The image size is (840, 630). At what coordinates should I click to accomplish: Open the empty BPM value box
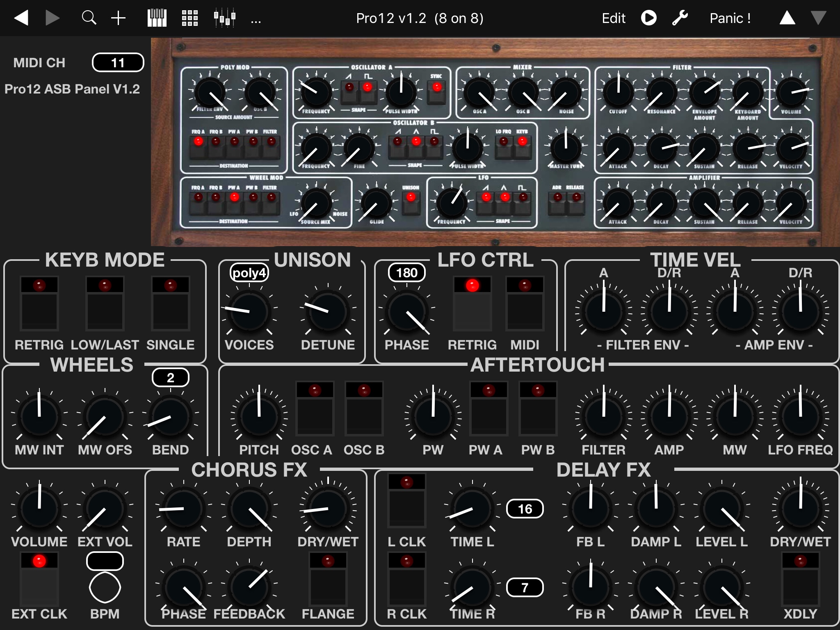105,561
